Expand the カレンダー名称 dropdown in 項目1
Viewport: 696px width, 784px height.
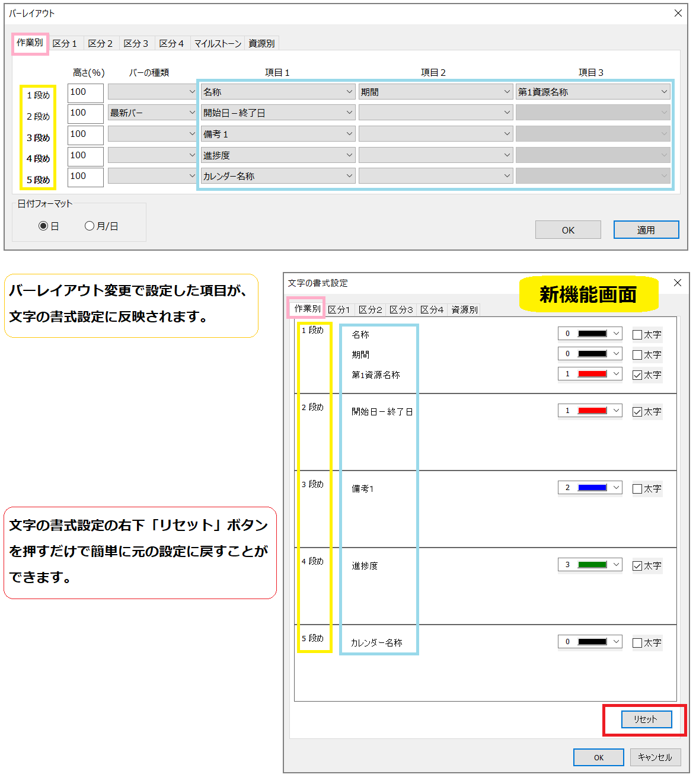pyautogui.click(x=277, y=176)
